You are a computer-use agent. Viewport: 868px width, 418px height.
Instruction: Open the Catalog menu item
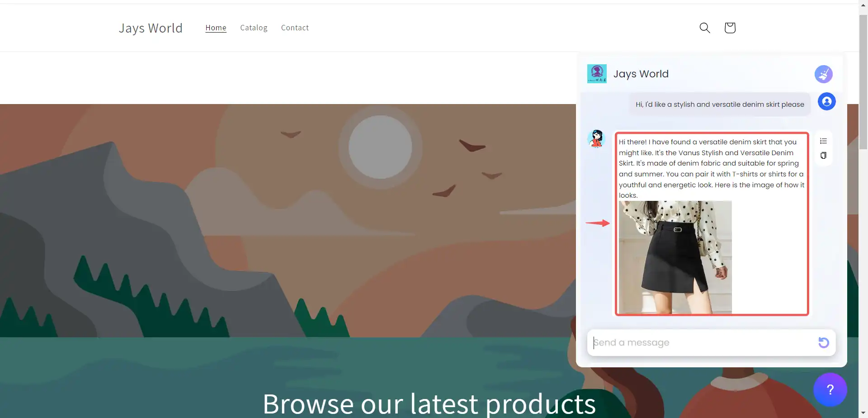[x=254, y=28]
